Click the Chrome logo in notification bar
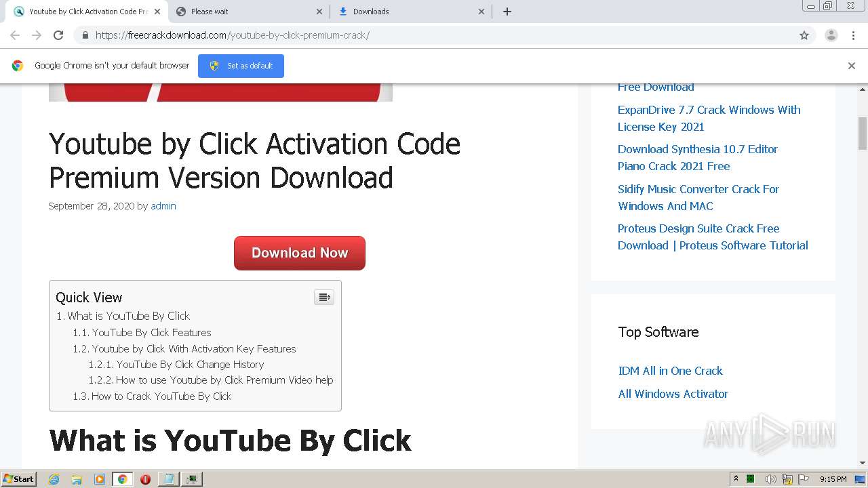The image size is (868, 488). [18, 66]
